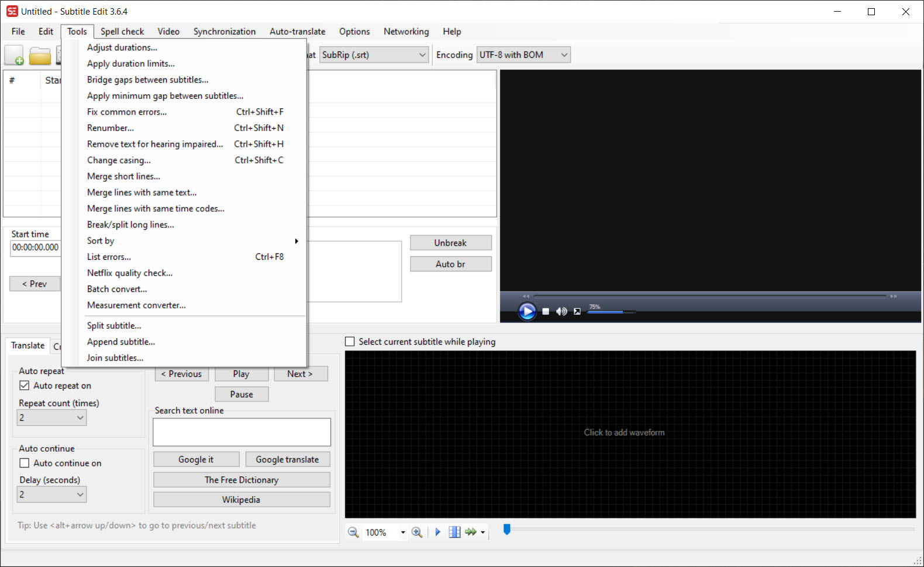The width and height of the screenshot is (924, 567).
Task: Check Select current subtitle while playing
Action: (x=350, y=342)
